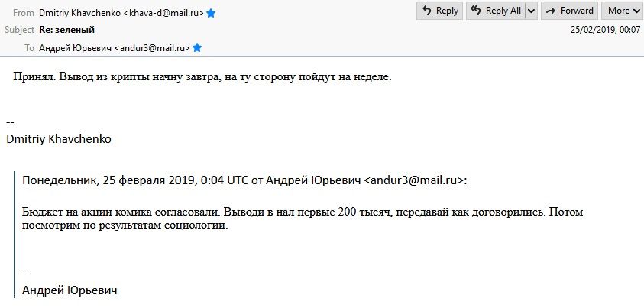Expand the Reply All dropdown arrow
The image size is (644, 308).
click(x=532, y=11)
